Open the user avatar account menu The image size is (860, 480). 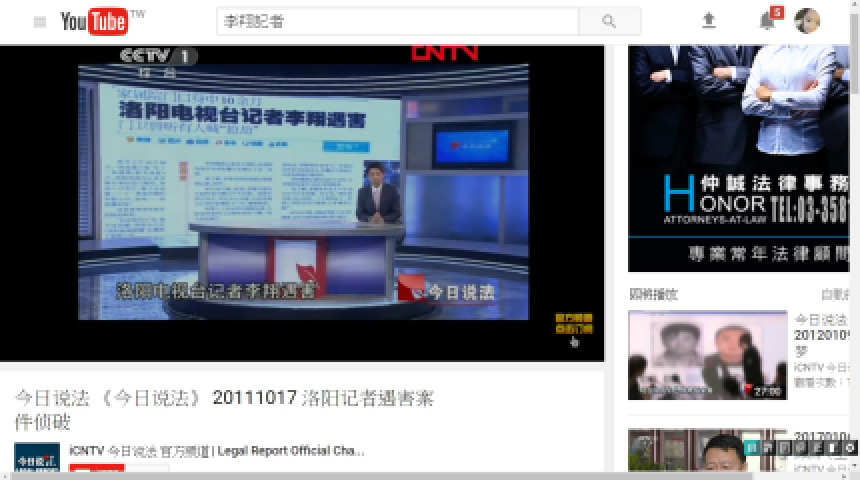tap(807, 21)
